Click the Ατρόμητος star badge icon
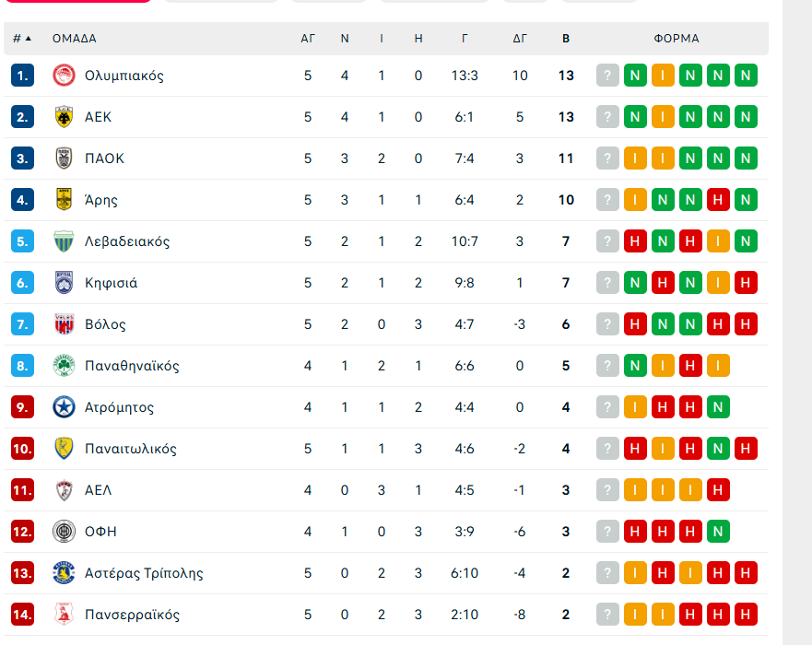Viewport: 812px width, 645px height. [x=64, y=407]
